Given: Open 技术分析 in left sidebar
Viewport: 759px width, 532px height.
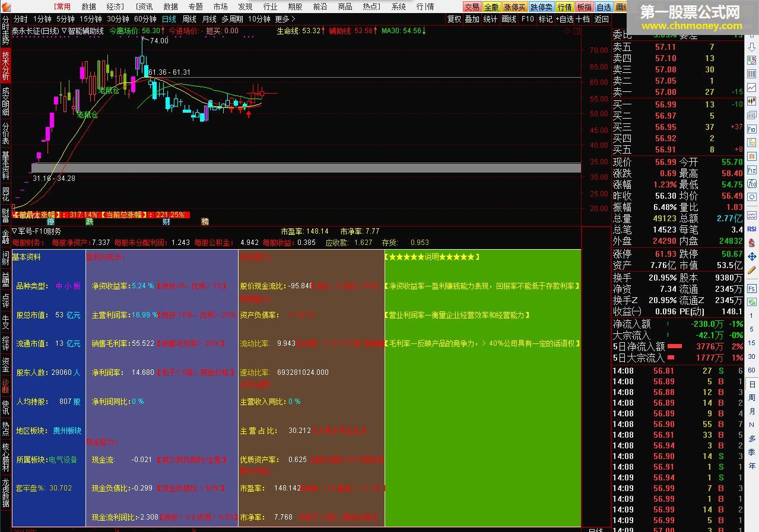Looking at the screenshot, I should (x=5, y=66).
